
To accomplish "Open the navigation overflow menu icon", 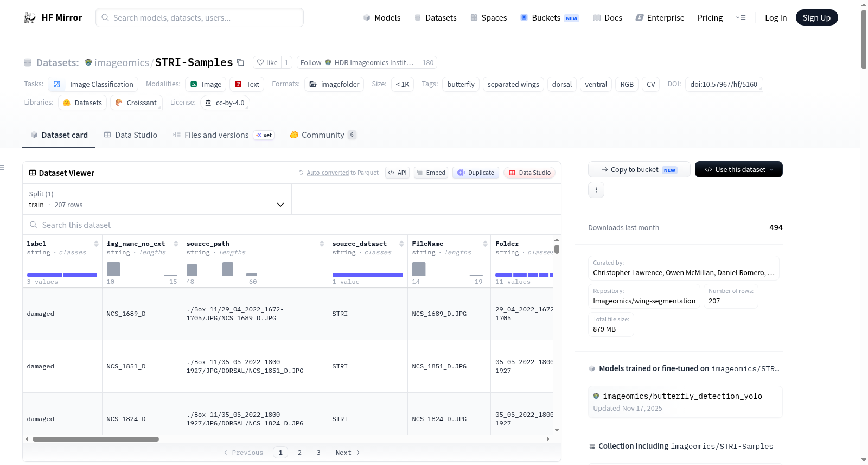I will tap(741, 18).
